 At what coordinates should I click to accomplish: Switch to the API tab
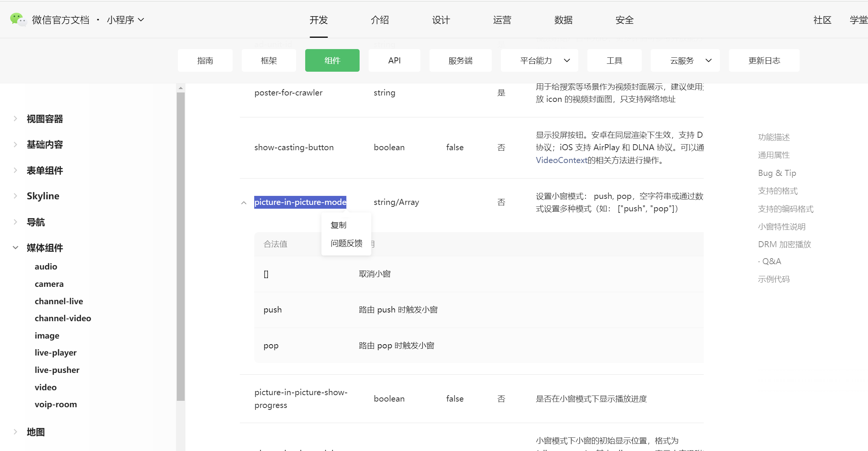[394, 60]
